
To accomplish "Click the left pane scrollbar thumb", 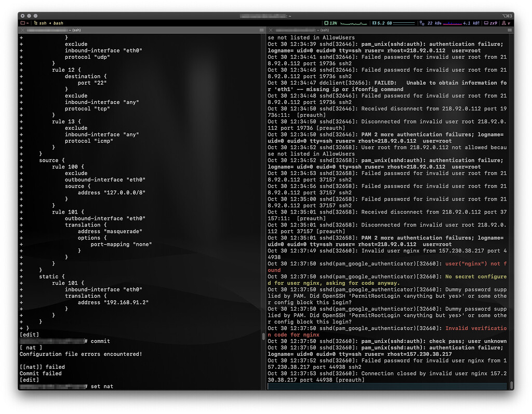I will click(x=263, y=336).
